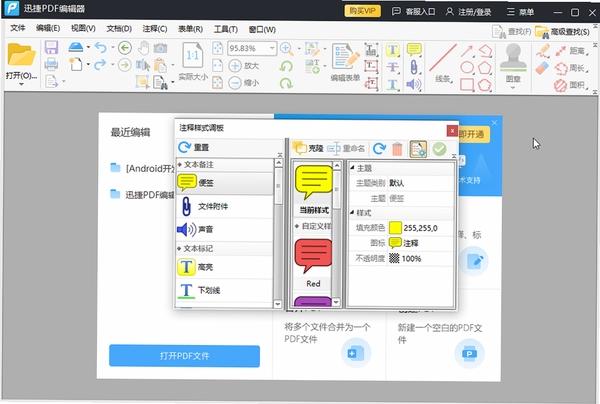Click 注册/登录 to sign in

tap(468, 12)
